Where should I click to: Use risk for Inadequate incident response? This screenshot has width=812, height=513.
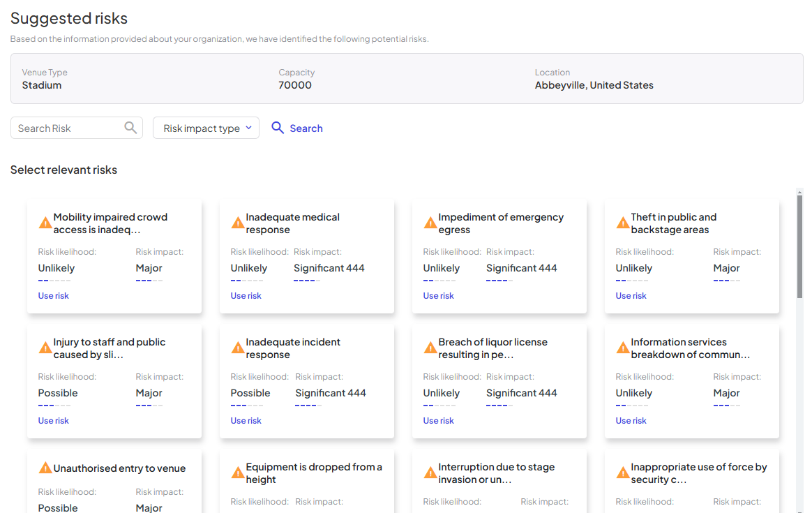click(x=246, y=420)
